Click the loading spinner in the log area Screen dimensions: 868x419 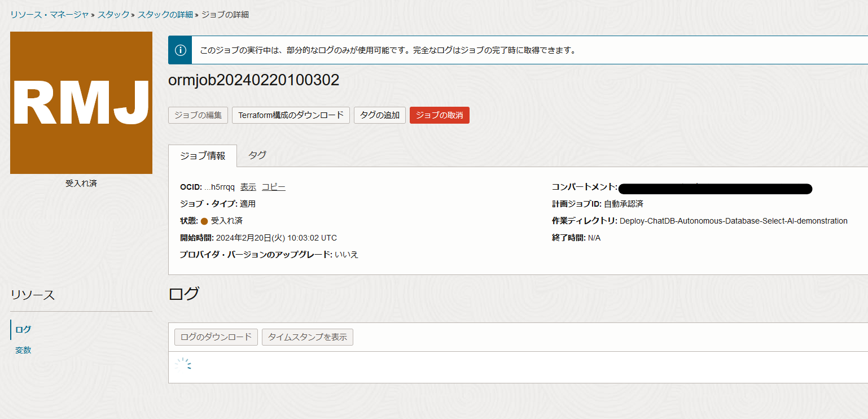pyautogui.click(x=183, y=365)
